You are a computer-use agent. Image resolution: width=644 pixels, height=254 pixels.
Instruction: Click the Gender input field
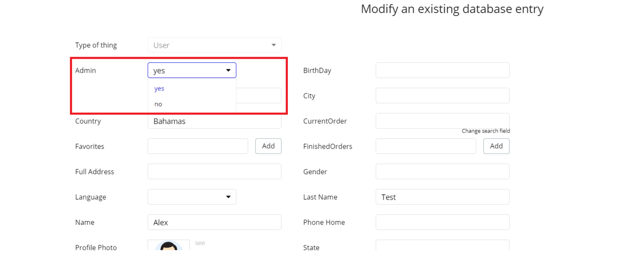[x=442, y=172]
